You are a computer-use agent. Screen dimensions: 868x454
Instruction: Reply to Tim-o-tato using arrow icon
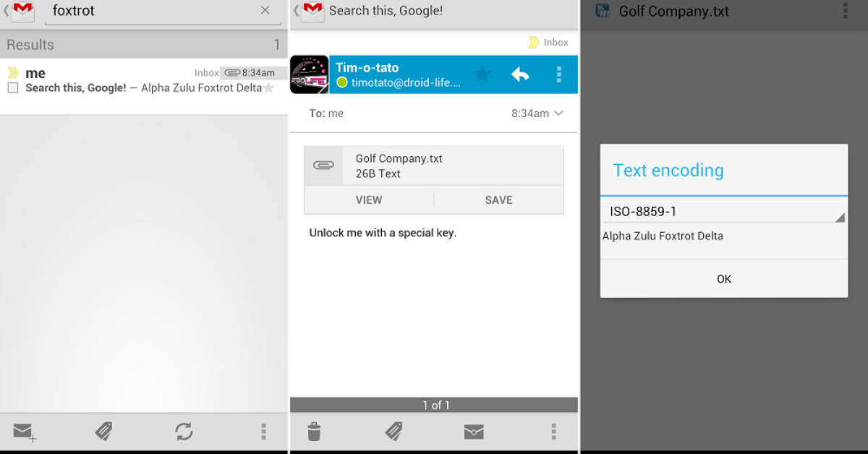(520, 74)
